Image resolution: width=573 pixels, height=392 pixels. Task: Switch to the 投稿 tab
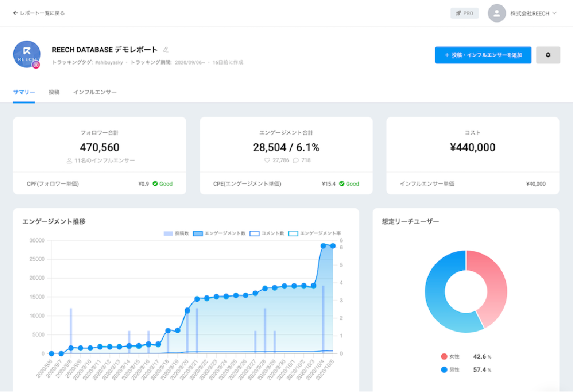coord(54,92)
